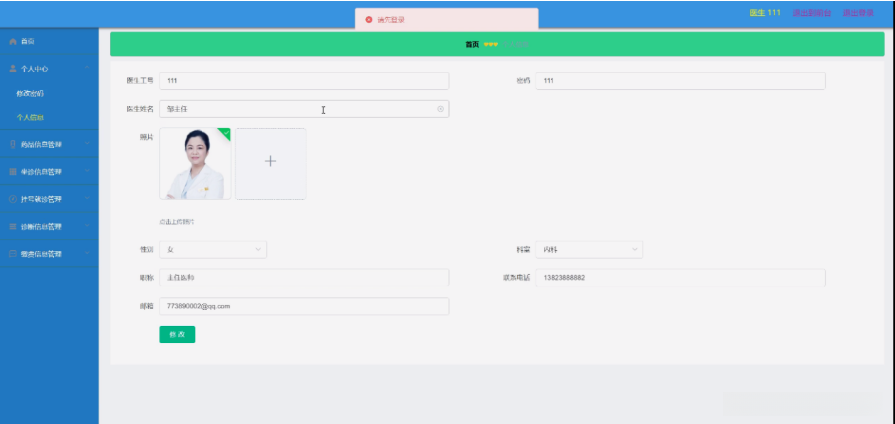Open the department dropdown showing 内科
Viewport: 895px width, 424px height.
click(589, 249)
